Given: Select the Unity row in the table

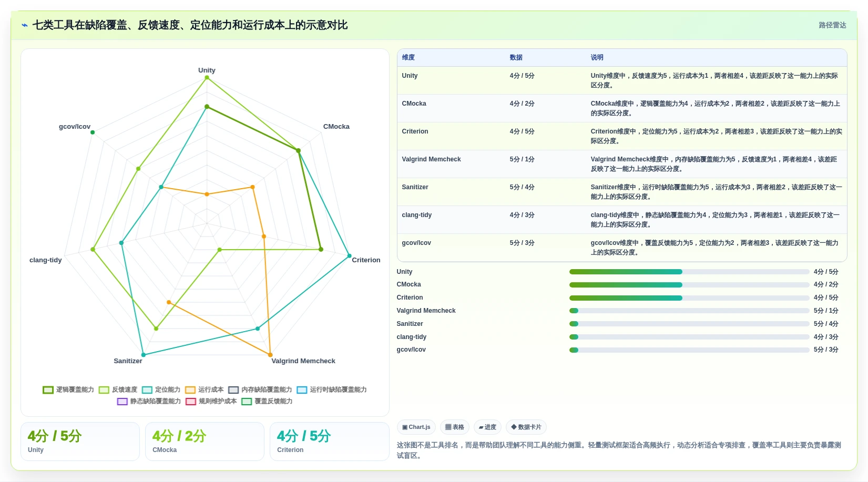Looking at the screenshot, I should tap(622, 80).
